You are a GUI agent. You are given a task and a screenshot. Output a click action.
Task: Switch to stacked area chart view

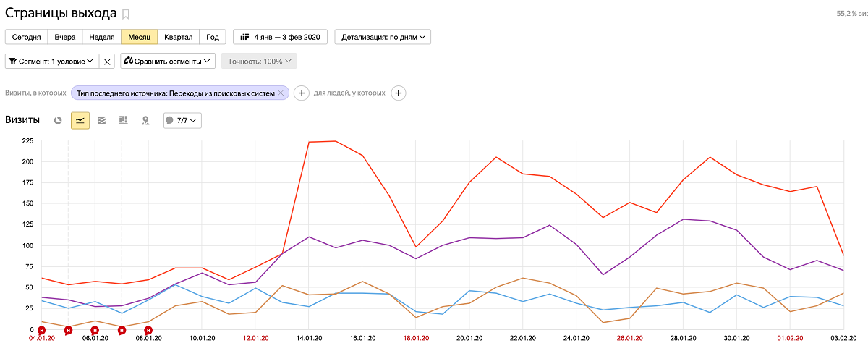(102, 120)
